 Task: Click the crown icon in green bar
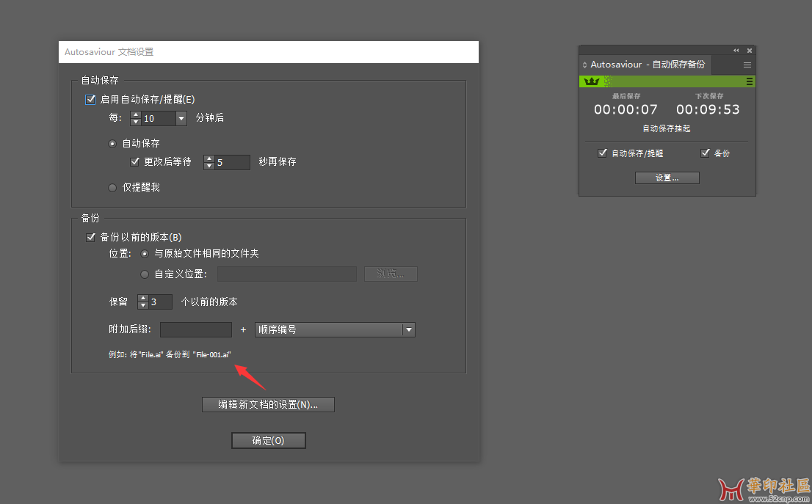tap(592, 81)
